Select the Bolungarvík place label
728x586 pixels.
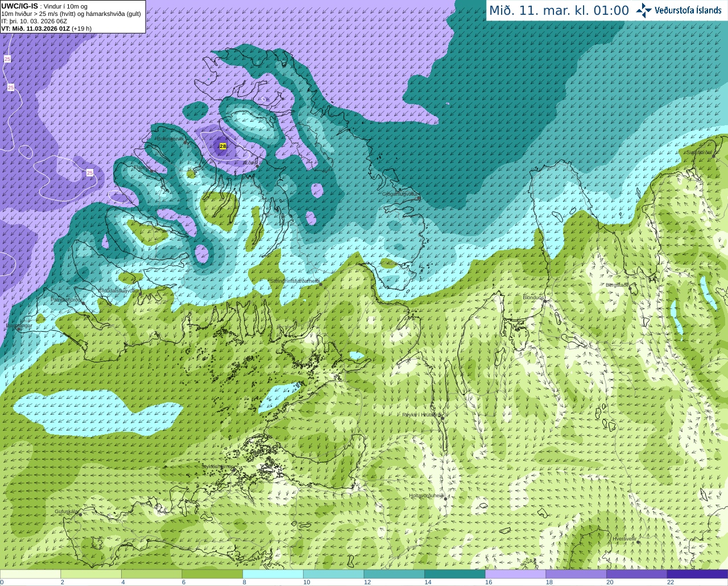coord(170,139)
